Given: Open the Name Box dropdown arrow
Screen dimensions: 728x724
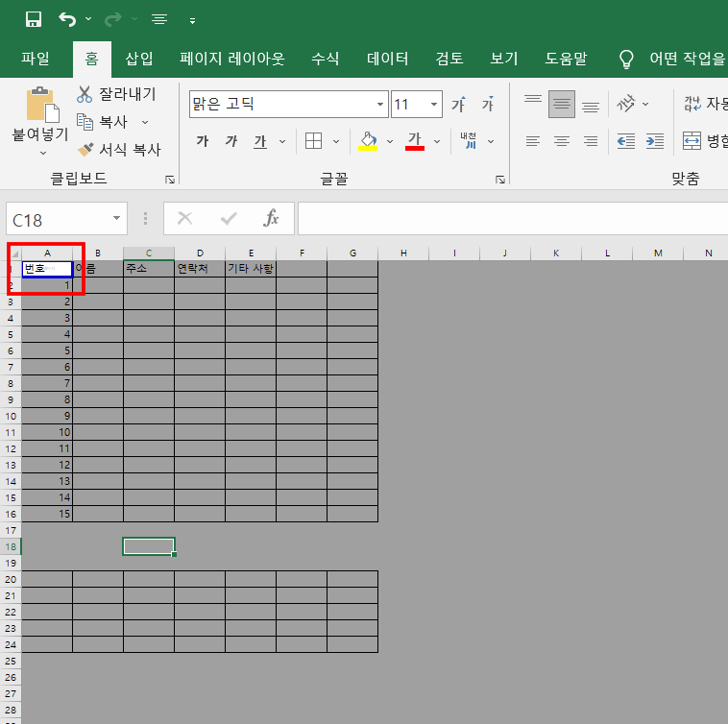Looking at the screenshot, I should click(x=116, y=218).
